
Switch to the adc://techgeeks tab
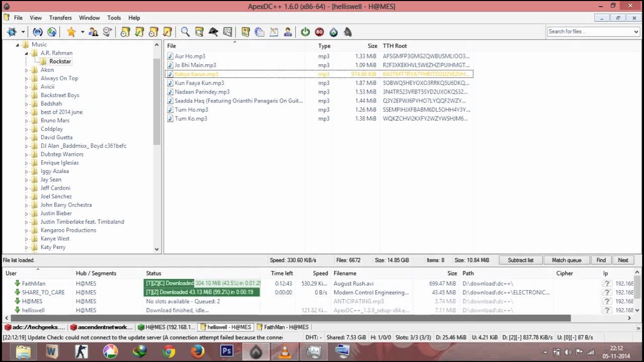[35, 327]
